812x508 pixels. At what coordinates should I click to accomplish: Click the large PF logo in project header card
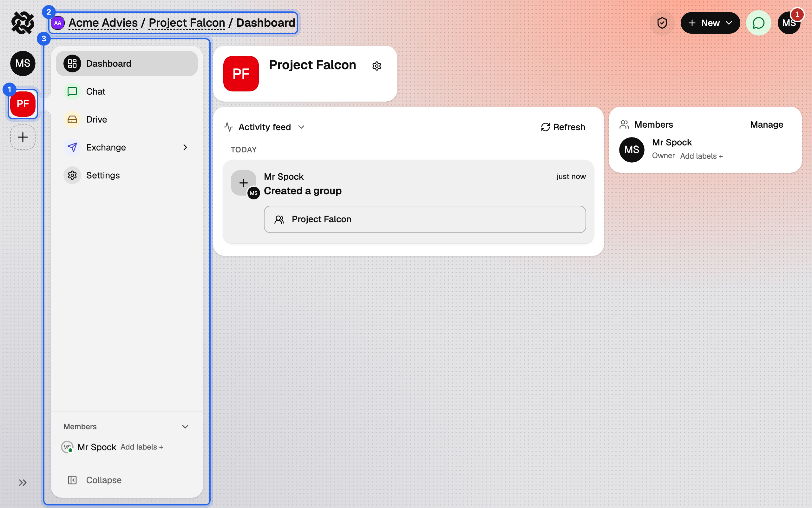(x=241, y=74)
